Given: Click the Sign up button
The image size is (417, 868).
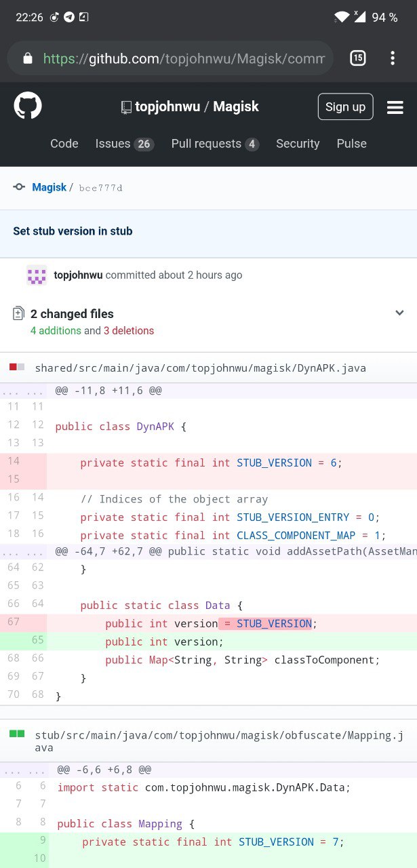Looking at the screenshot, I should click(345, 106).
